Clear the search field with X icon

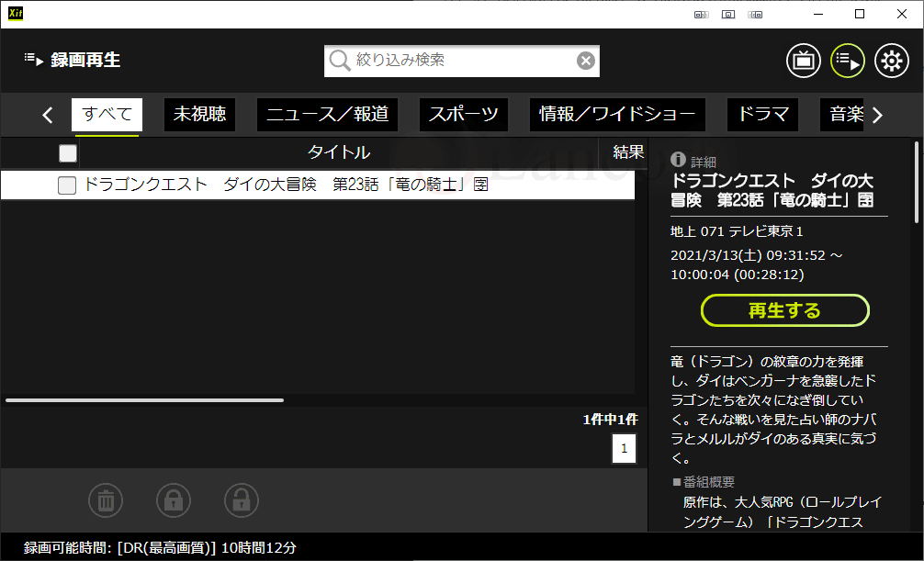pyautogui.click(x=586, y=61)
